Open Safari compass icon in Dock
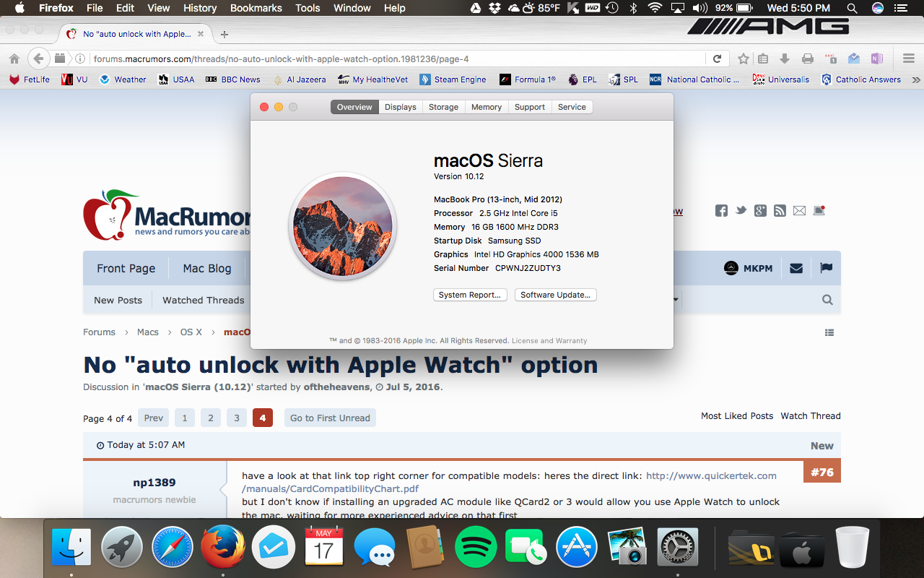This screenshot has width=924, height=578. coord(173,546)
